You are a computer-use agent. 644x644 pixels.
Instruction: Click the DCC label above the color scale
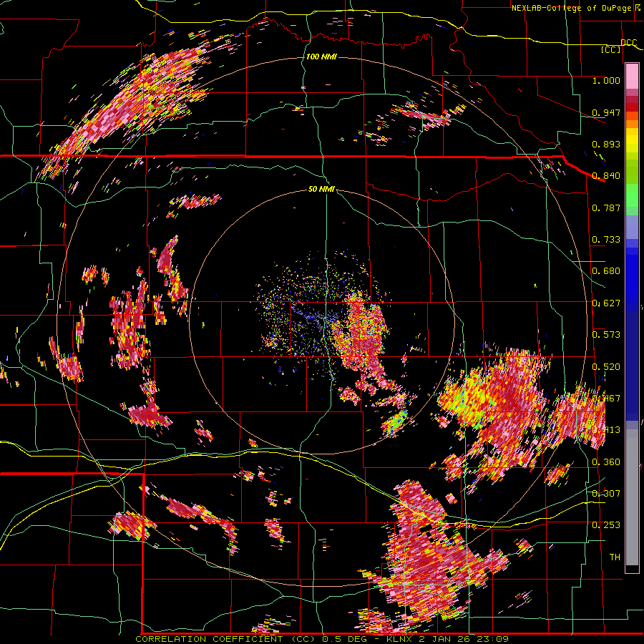point(628,43)
